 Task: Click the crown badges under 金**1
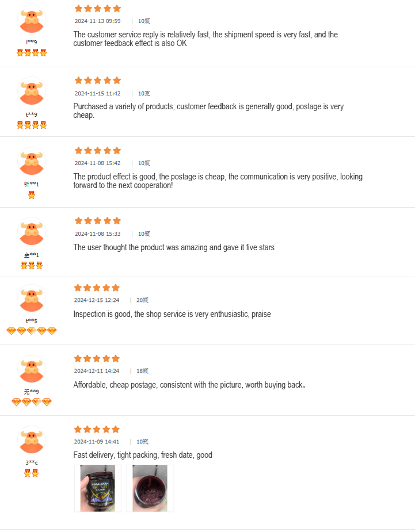(x=32, y=265)
